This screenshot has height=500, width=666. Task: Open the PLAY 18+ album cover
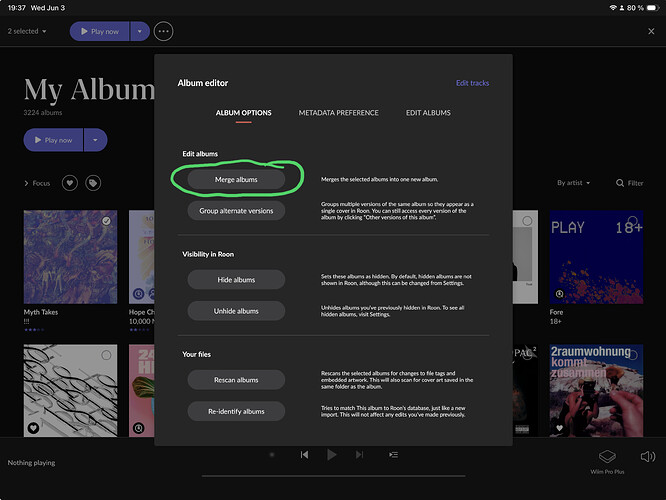596,257
